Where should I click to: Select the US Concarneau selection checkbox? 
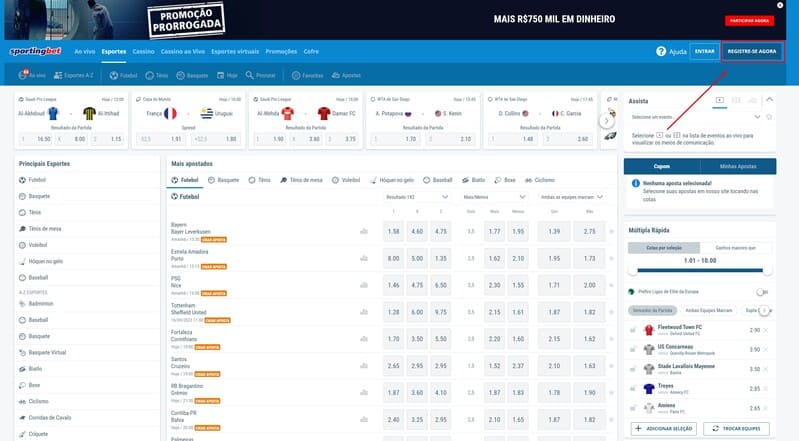[x=633, y=350]
